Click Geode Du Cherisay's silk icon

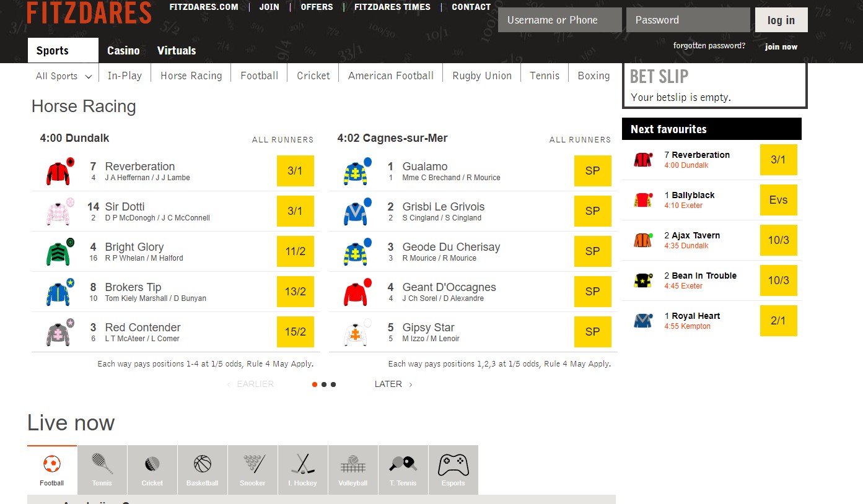358,252
